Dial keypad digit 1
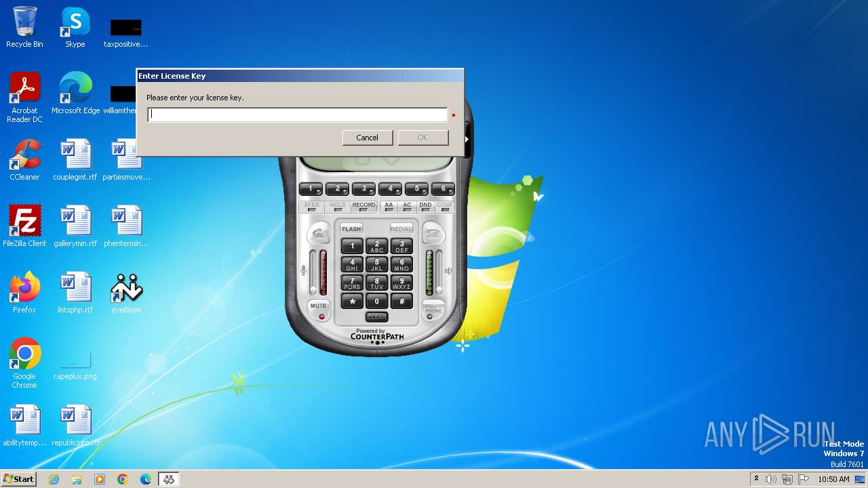868x488 pixels. click(352, 246)
